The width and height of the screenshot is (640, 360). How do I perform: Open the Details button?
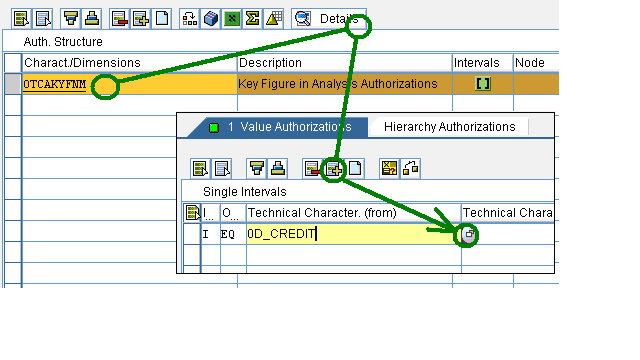point(329,19)
